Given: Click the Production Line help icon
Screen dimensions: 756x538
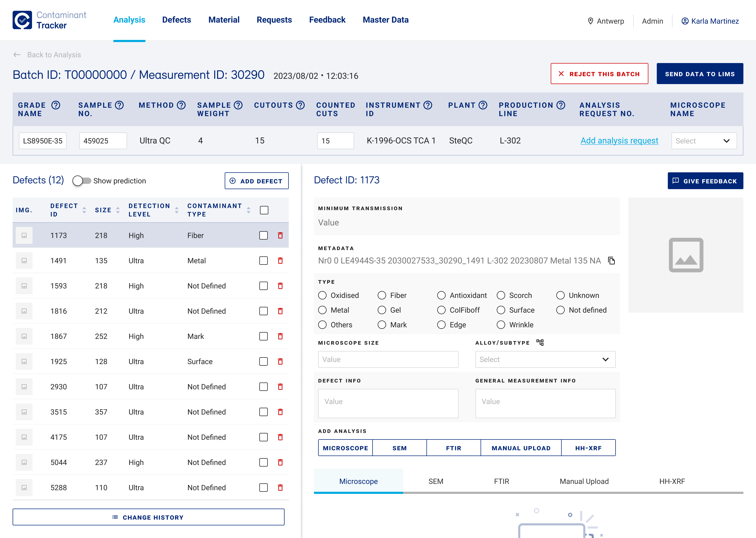Looking at the screenshot, I should pos(560,105).
